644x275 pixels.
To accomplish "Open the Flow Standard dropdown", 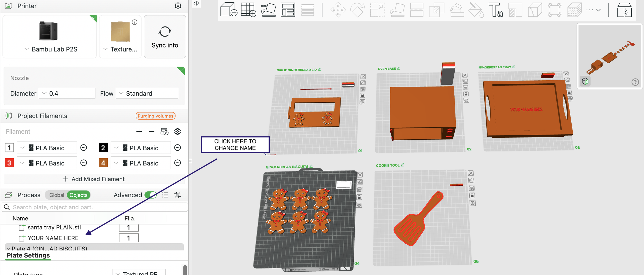I will [147, 93].
